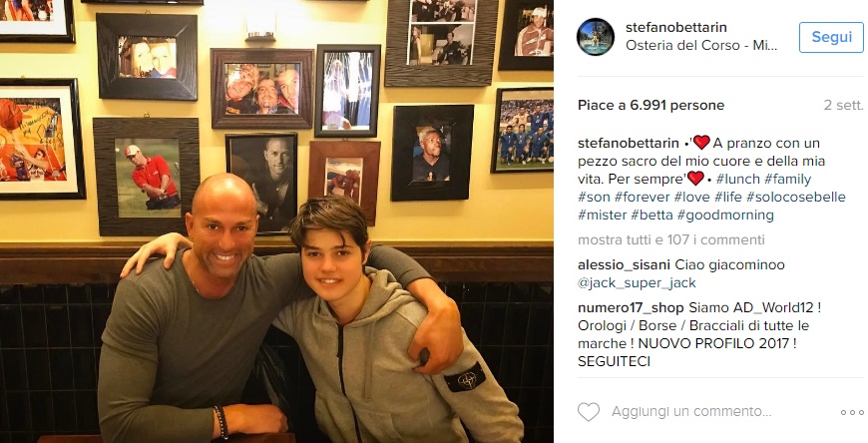Follow the account with the Segui button
Screen dimensions: 868x443
(831, 37)
